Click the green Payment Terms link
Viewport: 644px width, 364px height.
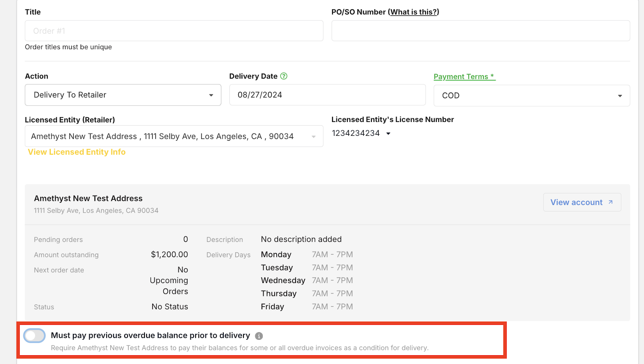pyautogui.click(x=464, y=76)
